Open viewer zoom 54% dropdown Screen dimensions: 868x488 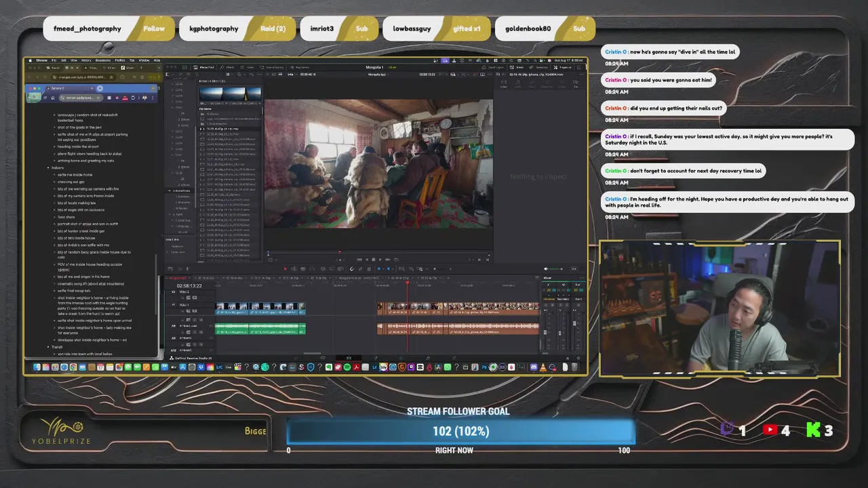click(x=291, y=74)
